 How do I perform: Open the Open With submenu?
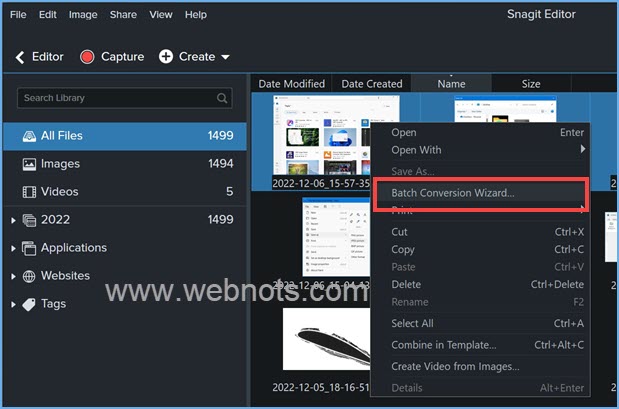(480, 150)
